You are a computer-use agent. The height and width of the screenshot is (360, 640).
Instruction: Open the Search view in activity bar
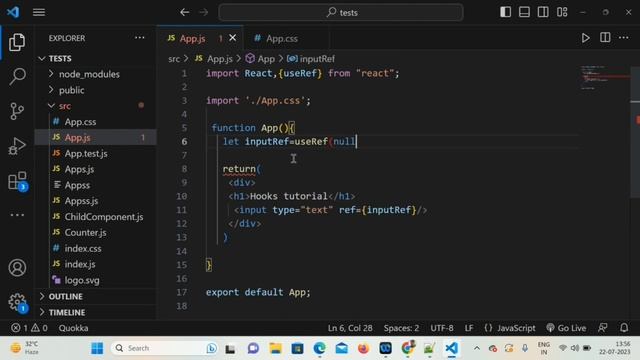17,76
